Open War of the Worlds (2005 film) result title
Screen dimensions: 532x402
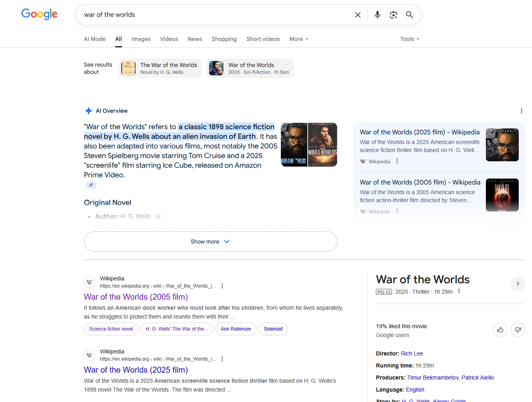[136, 297]
